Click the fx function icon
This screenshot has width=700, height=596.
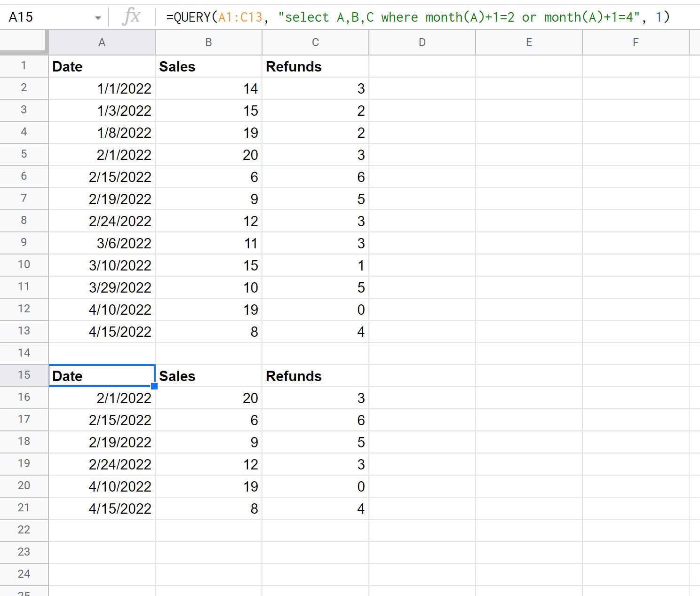pyautogui.click(x=131, y=17)
